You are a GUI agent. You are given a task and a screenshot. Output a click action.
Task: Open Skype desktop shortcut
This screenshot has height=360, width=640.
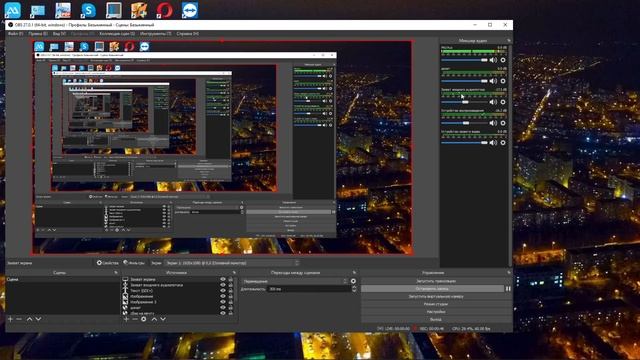(x=88, y=10)
